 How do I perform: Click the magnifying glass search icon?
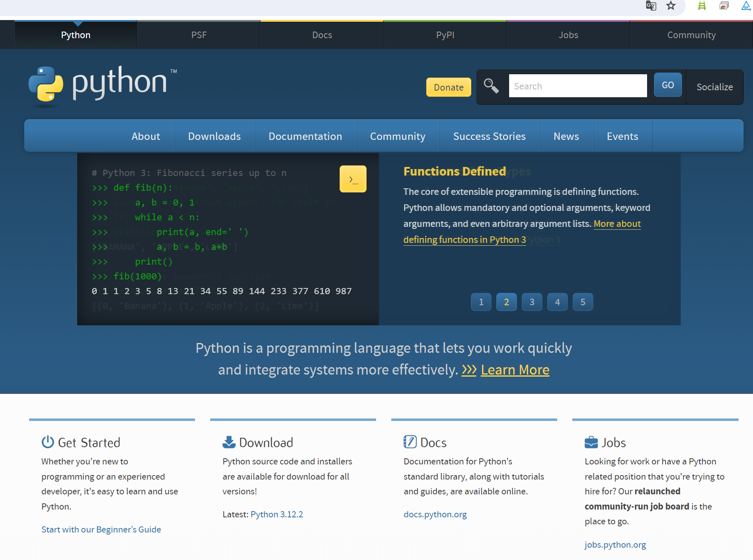point(491,86)
